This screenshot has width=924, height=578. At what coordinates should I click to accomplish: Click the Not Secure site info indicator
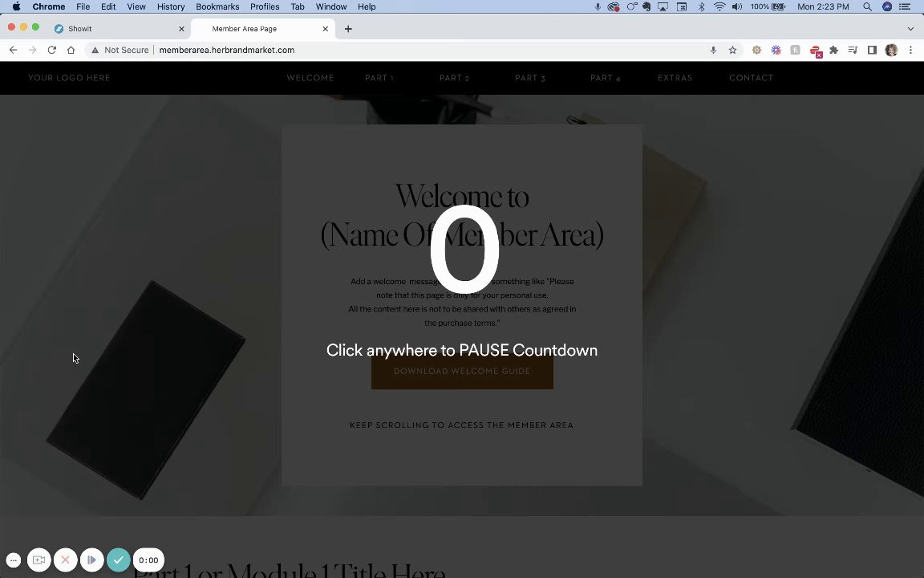(120, 50)
